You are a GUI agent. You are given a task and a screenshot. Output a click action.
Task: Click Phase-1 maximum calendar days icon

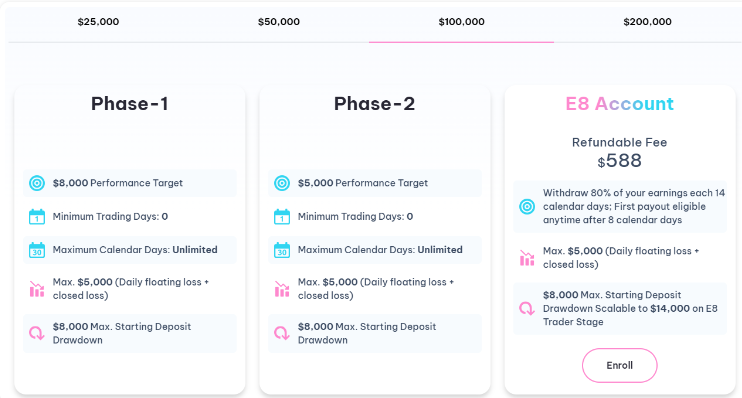(37, 250)
